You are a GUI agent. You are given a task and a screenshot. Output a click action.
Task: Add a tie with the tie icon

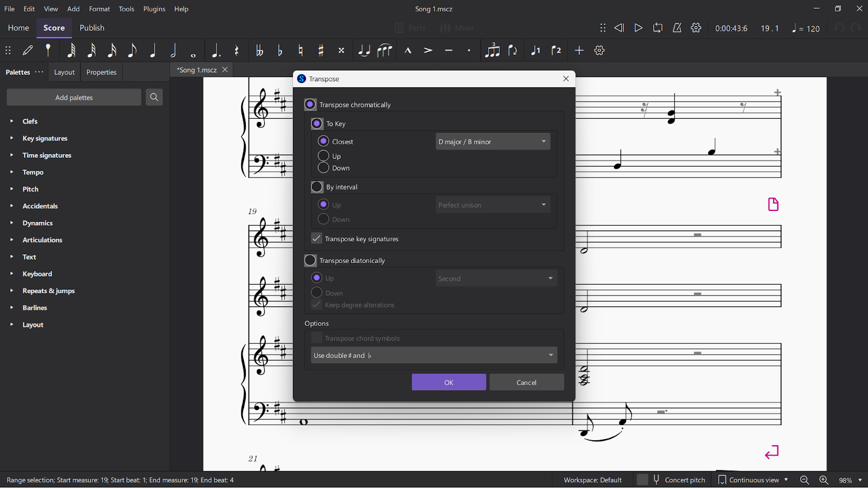click(364, 50)
